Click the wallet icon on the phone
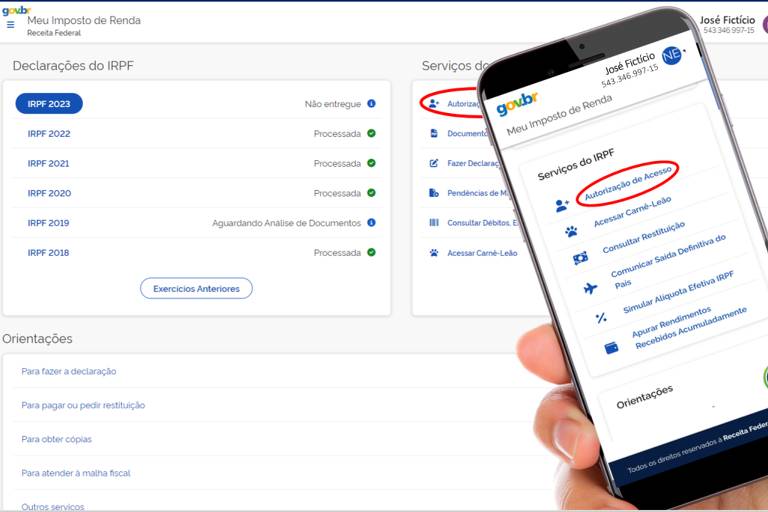 tap(611, 348)
